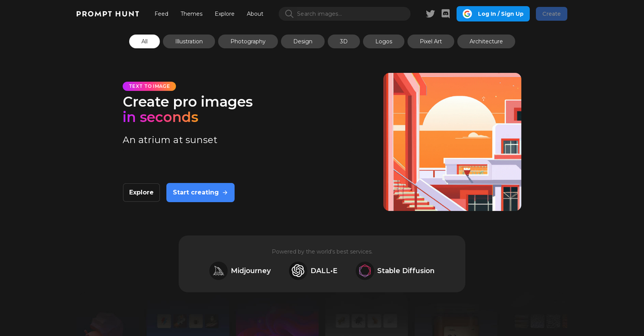The width and height of the screenshot is (644, 336).
Task: Filter by Illustration category
Action: (x=189, y=41)
